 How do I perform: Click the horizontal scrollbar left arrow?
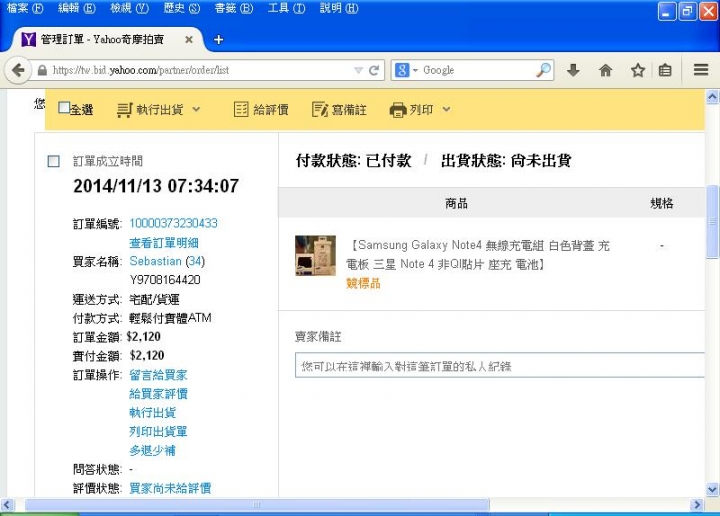tap(6, 505)
